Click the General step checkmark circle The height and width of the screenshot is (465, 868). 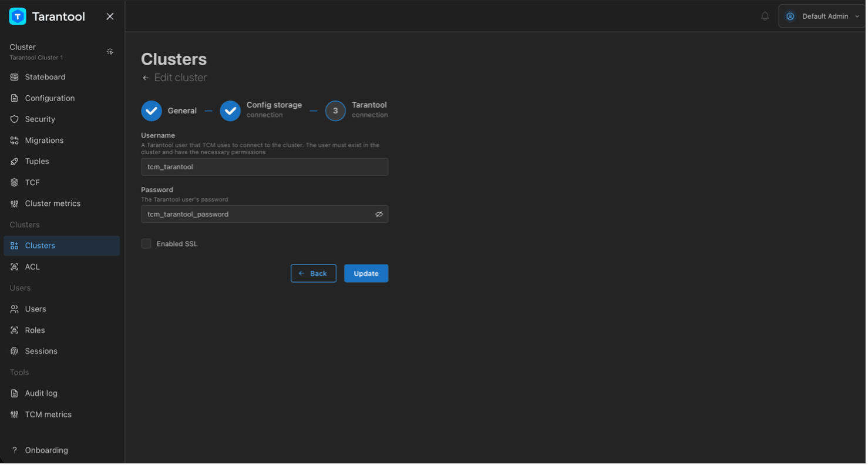(x=152, y=111)
